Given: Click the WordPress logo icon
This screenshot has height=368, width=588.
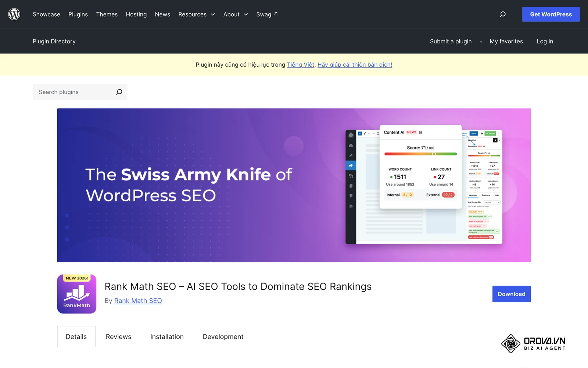Looking at the screenshot, I should 14,14.
